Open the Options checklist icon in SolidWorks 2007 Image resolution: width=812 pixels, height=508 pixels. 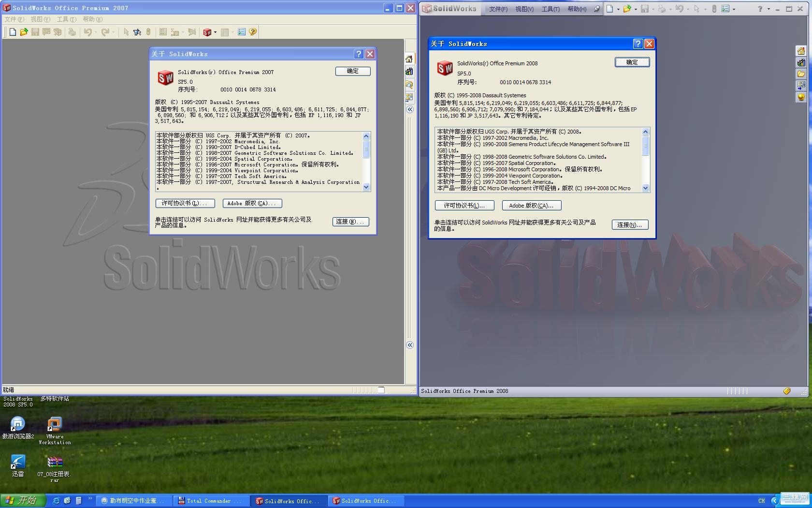[x=241, y=32]
